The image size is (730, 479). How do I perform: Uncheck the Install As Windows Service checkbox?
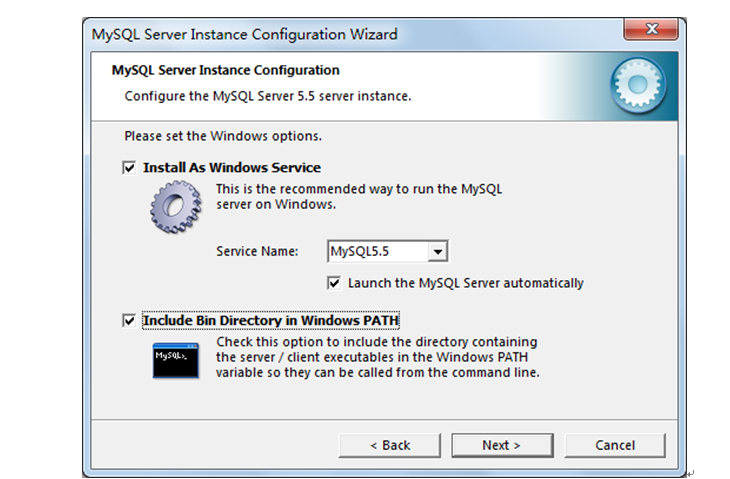(x=129, y=168)
